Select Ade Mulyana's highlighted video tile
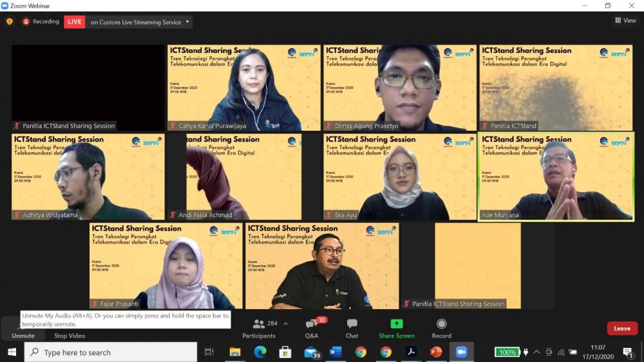The image size is (644, 362). pyautogui.click(x=556, y=177)
